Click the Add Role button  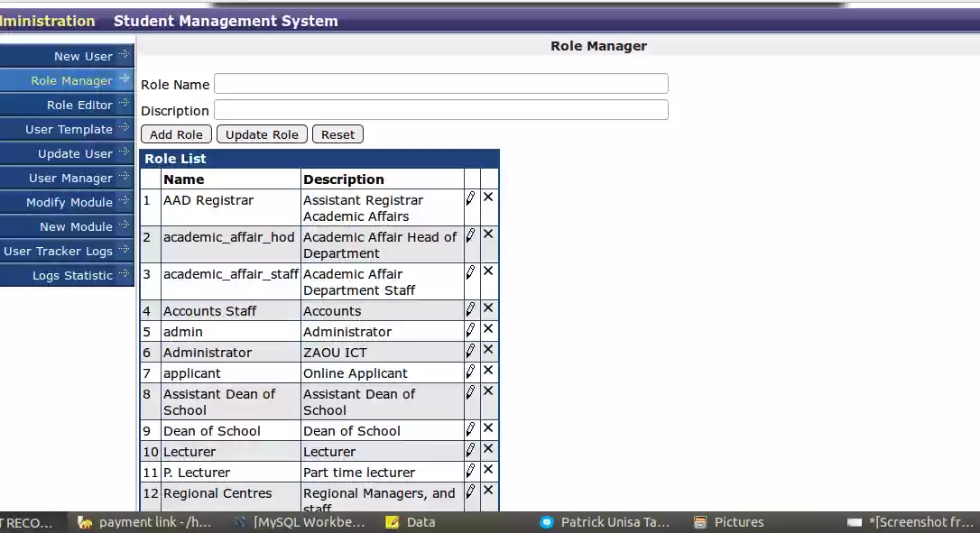click(x=176, y=133)
